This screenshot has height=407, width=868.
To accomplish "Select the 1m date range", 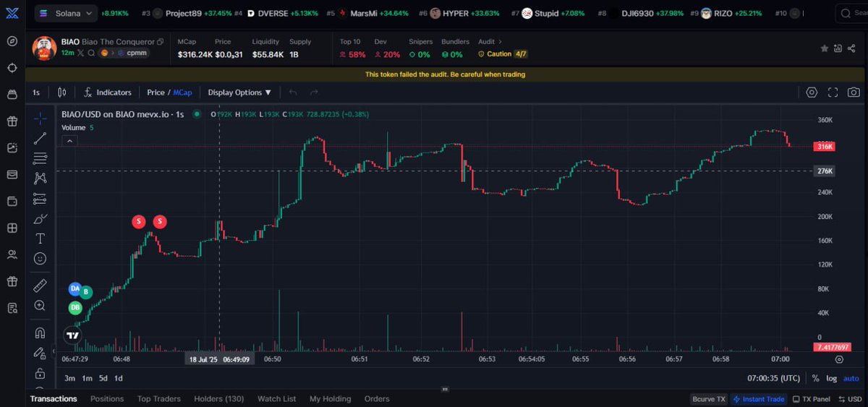I will point(87,378).
